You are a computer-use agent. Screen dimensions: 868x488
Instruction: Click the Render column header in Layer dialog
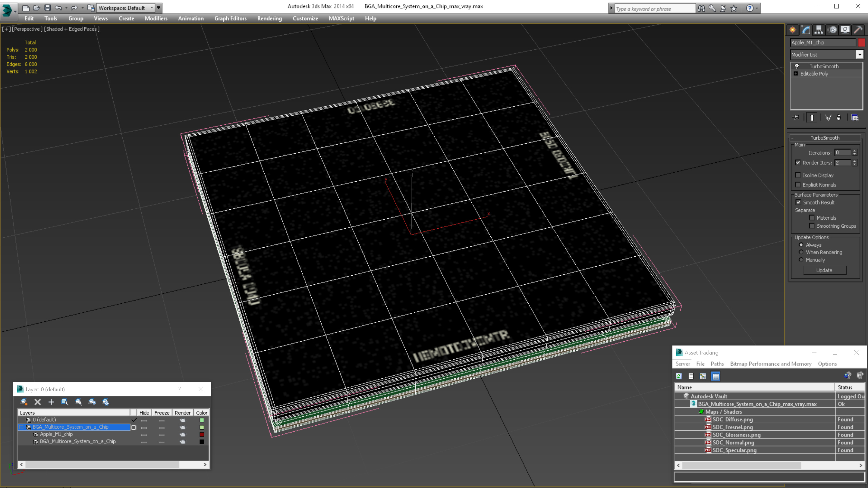click(183, 413)
